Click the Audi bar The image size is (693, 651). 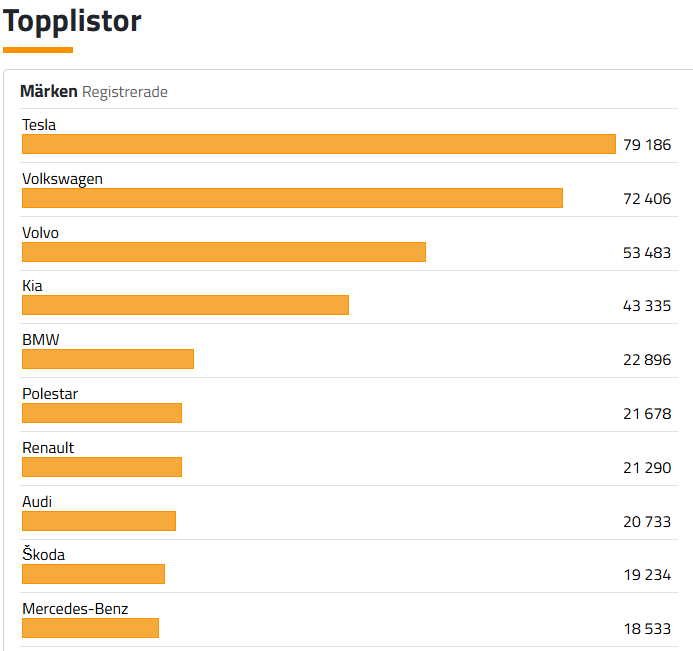point(99,521)
